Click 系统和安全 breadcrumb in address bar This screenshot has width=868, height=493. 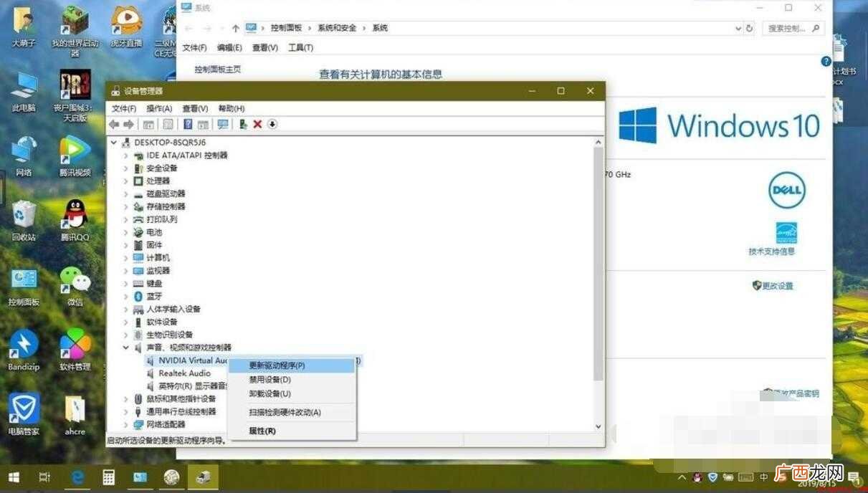(337, 28)
